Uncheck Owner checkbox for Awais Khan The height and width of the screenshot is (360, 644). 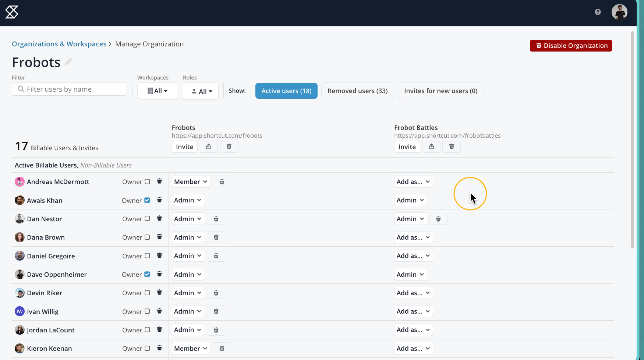147,200
